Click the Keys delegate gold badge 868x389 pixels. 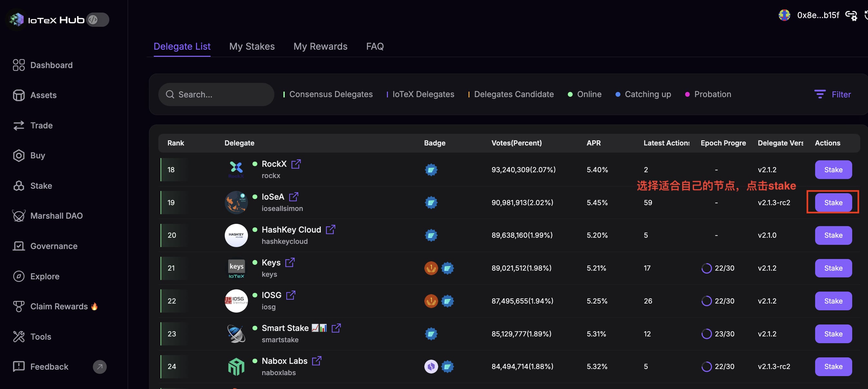click(x=431, y=268)
